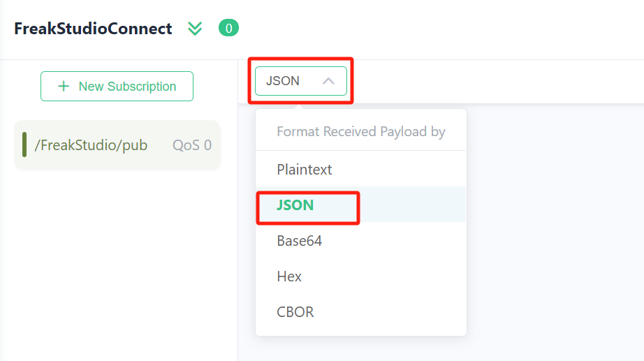Open the JSON payload format dropdown
The height and width of the screenshot is (361, 644).
tap(301, 81)
